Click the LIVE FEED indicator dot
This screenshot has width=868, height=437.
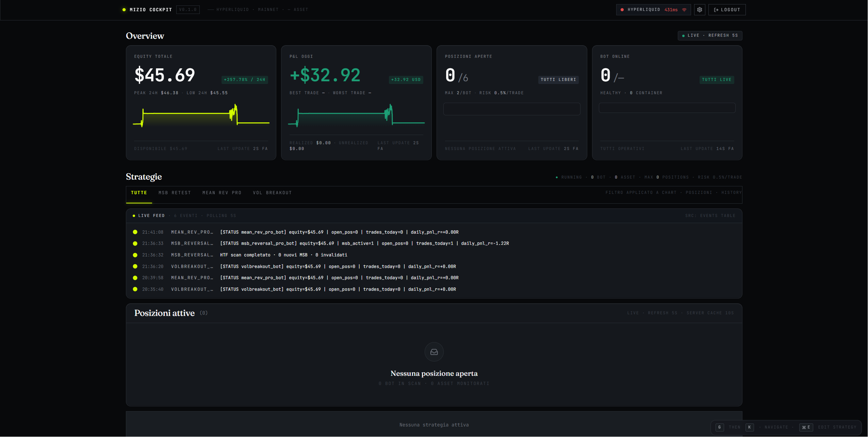pyautogui.click(x=134, y=216)
